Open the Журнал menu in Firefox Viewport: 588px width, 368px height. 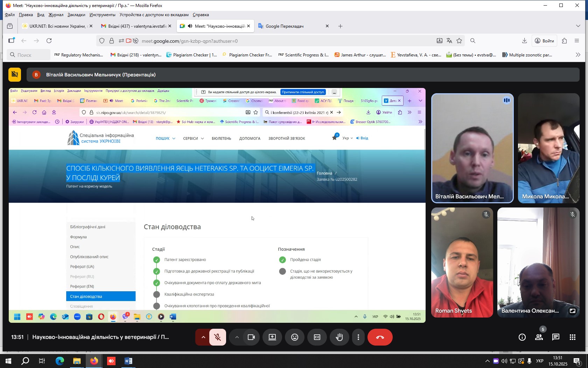(56, 15)
